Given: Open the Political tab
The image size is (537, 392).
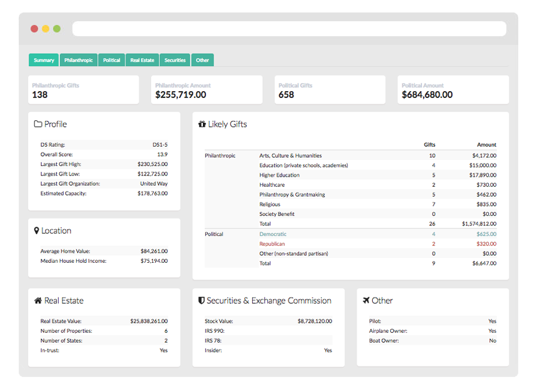Looking at the screenshot, I should [x=111, y=59].
